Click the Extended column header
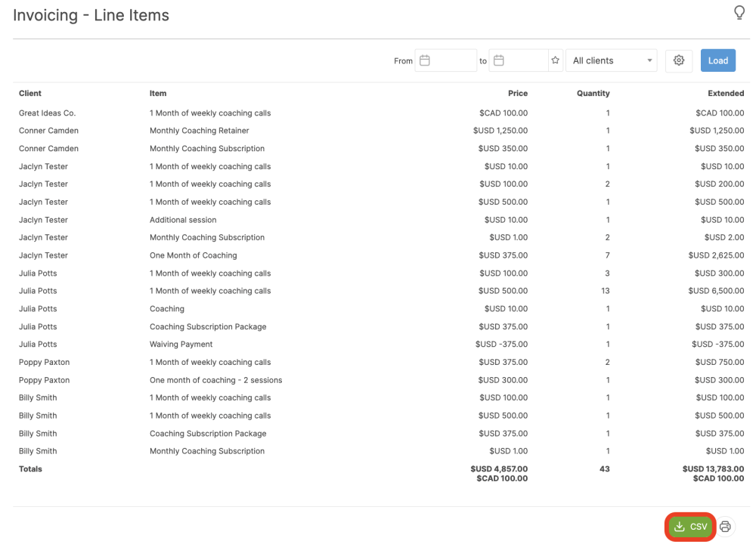 pyautogui.click(x=726, y=93)
